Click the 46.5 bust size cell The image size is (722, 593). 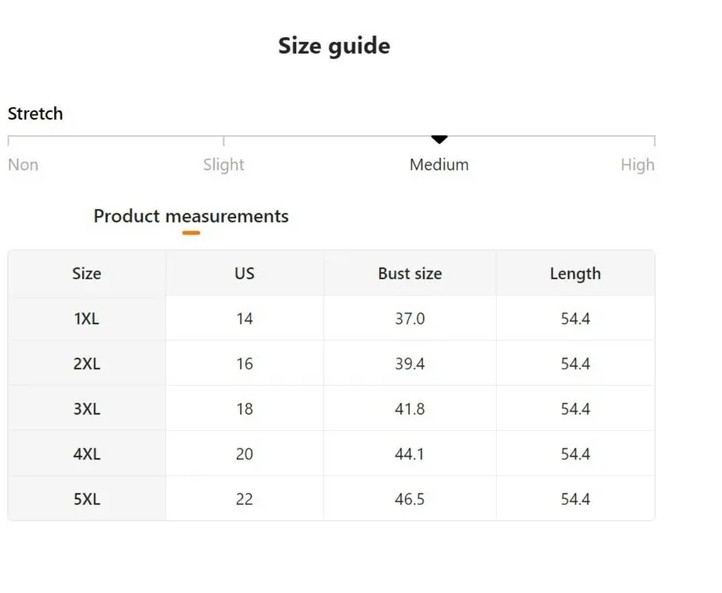[410, 499]
